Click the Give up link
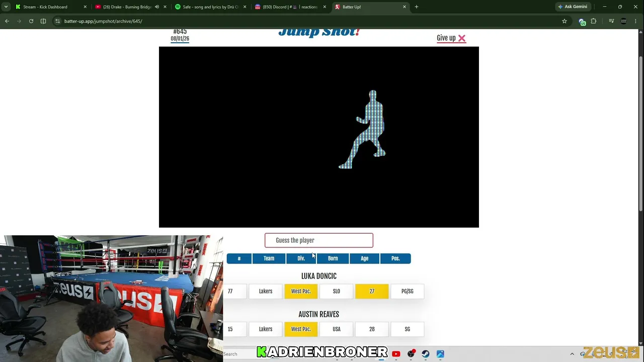Viewport: 644px width, 362px height. (x=451, y=38)
